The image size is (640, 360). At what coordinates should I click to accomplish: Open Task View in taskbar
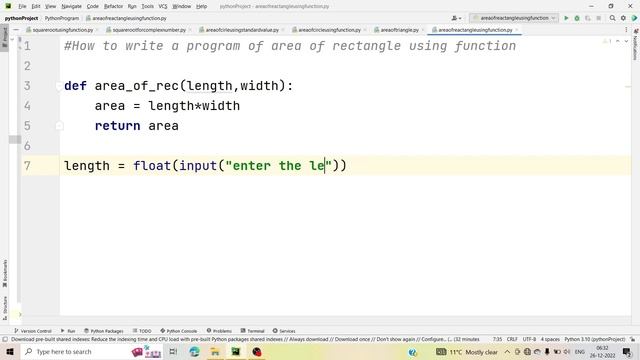[x=173, y=351]
